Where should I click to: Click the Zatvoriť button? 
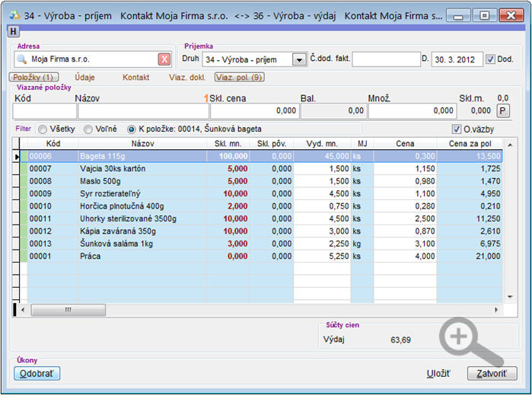click(x=492, y=373)
